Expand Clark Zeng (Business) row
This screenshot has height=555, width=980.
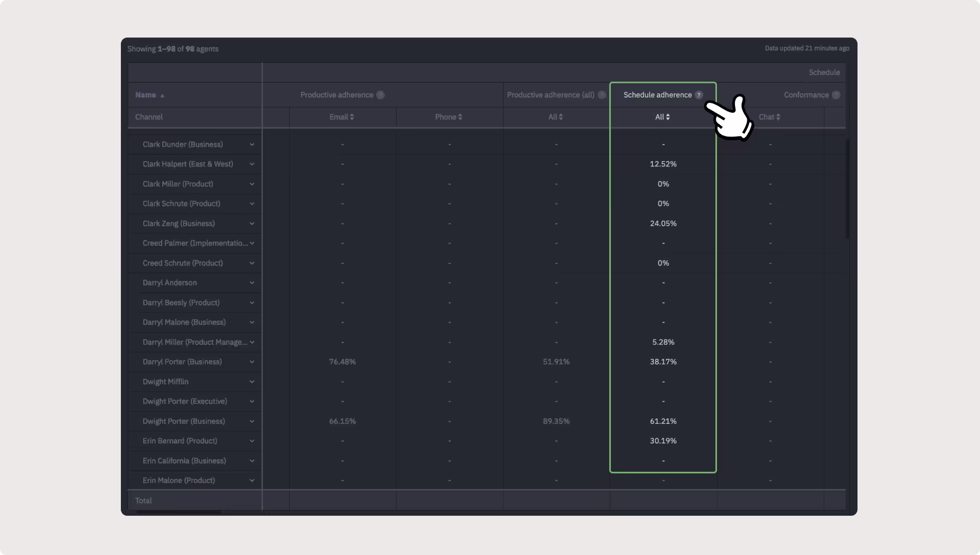click(x=252, y=224)
